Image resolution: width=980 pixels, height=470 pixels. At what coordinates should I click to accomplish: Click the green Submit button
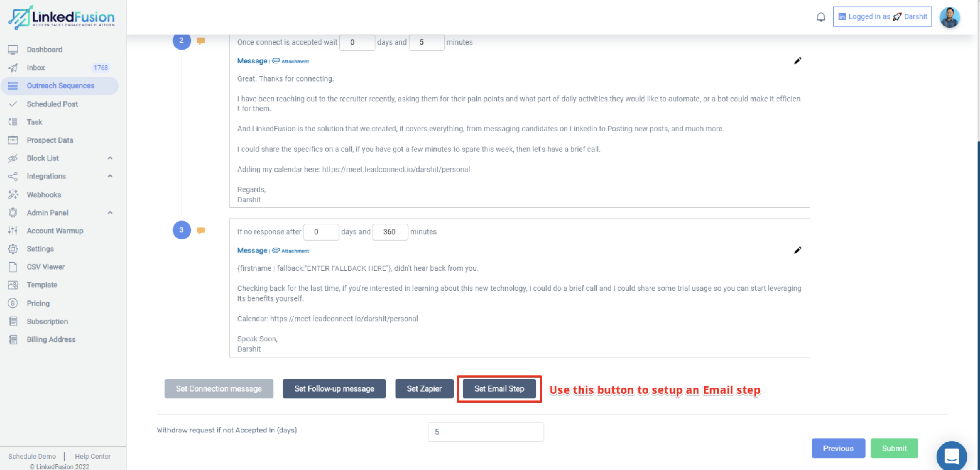[894, 448]
